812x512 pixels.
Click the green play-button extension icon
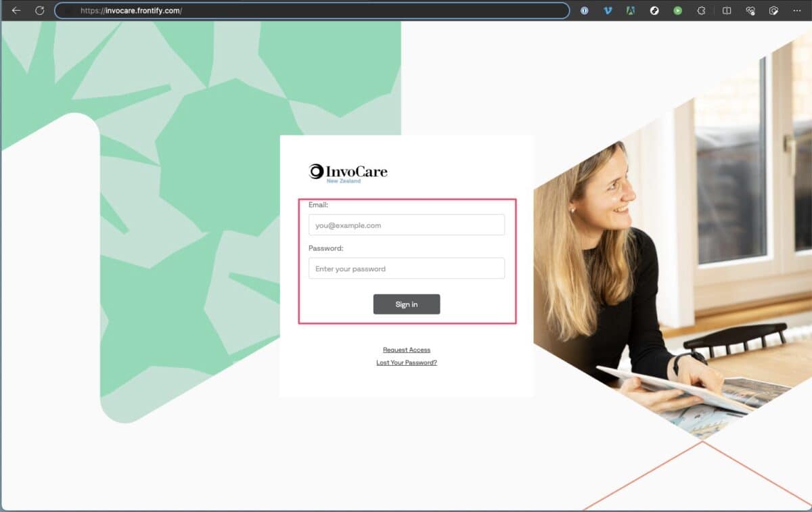677,10
